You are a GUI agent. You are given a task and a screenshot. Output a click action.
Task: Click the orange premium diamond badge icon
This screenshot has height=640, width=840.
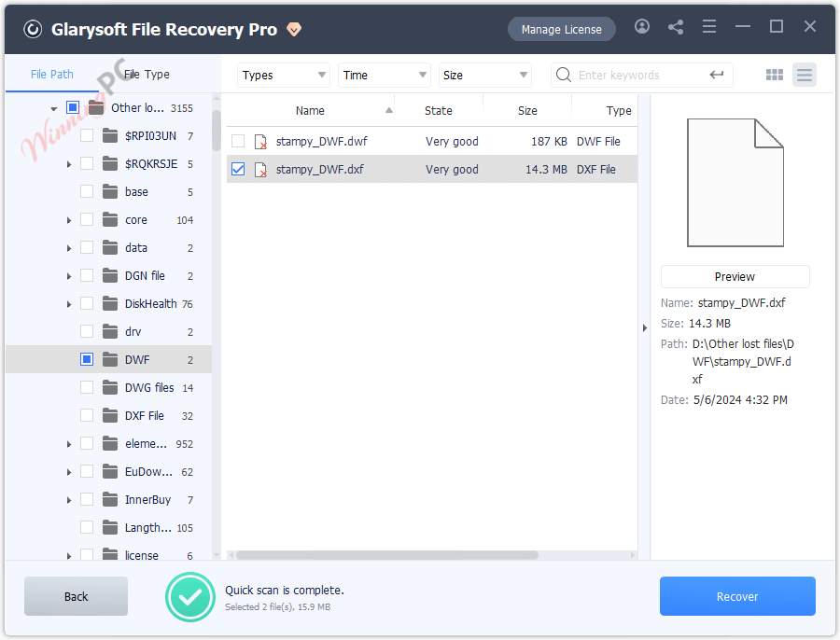coord(294,30)
